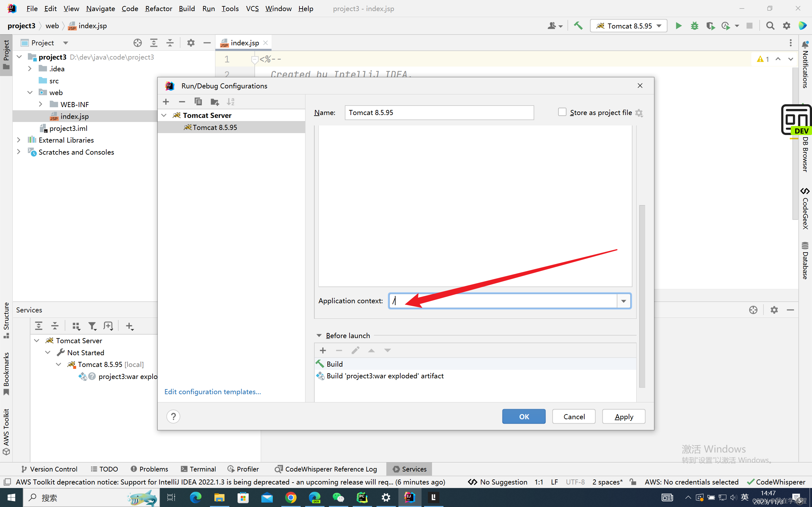Collapse the Before launch section
The image size is (812, 507).
[319, 336]
